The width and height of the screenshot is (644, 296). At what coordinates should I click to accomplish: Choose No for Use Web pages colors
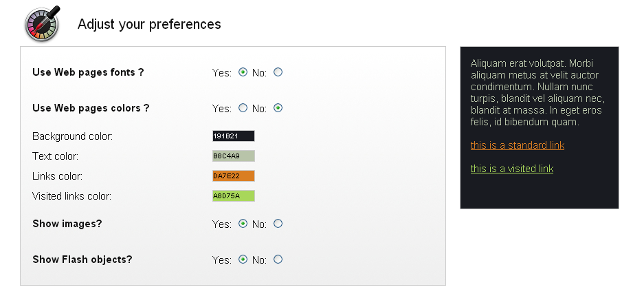(278, 107)
